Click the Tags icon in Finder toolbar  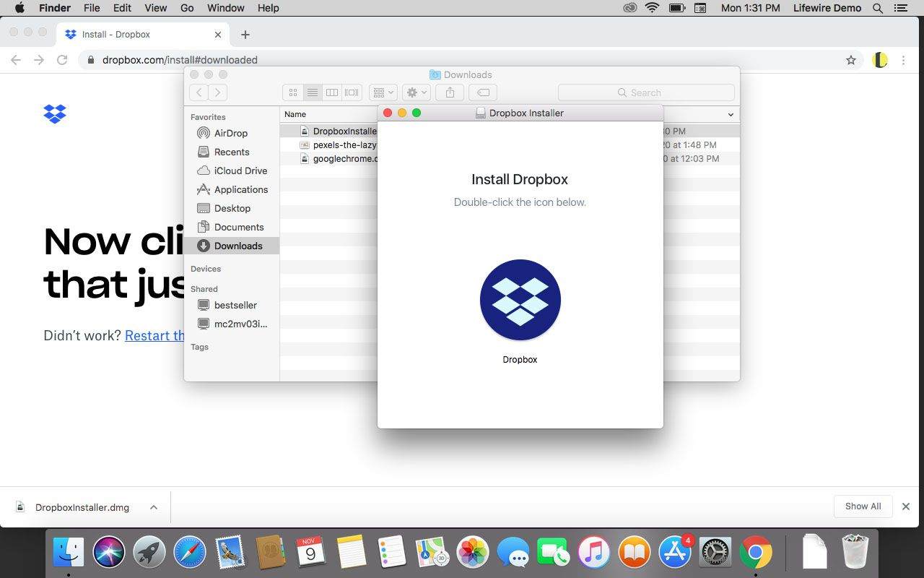[x=482, y=92]
